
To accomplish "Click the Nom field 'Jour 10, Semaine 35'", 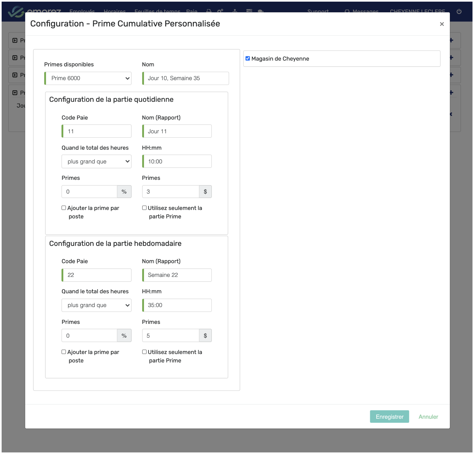I will [x=186, y=78].
